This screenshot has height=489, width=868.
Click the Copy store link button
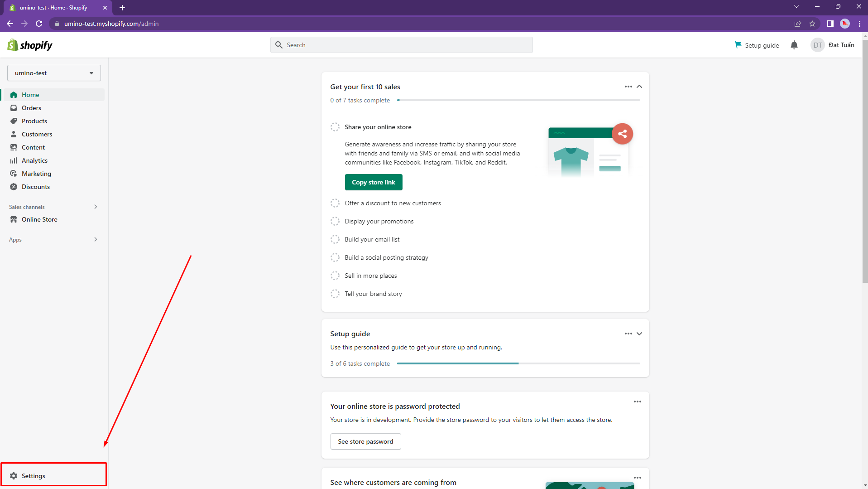tap(374, 182)
